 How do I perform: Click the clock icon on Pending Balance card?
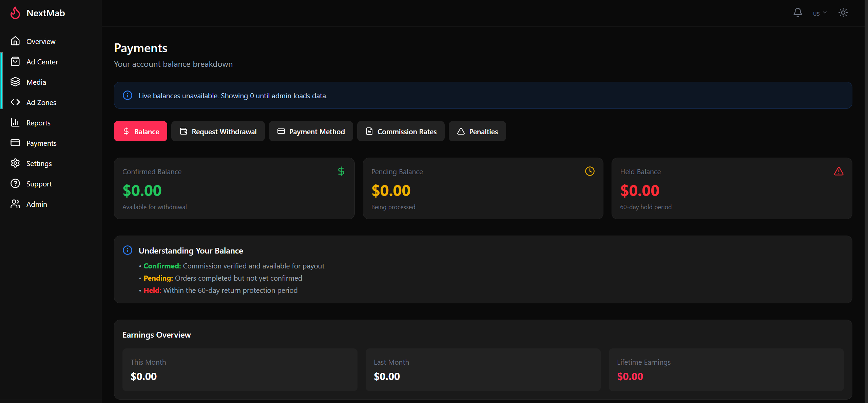pos(590,171)
